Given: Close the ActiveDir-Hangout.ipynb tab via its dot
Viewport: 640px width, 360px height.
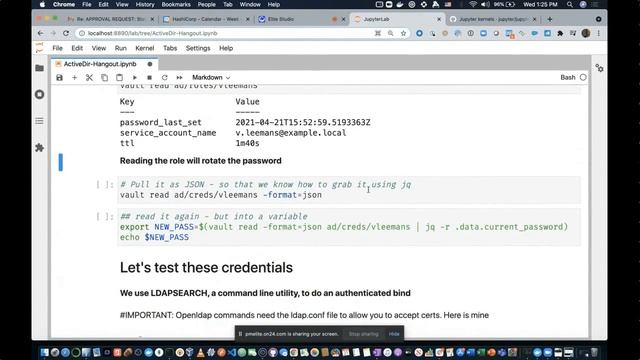Looking at the screenshot, I should coord(150,64).
